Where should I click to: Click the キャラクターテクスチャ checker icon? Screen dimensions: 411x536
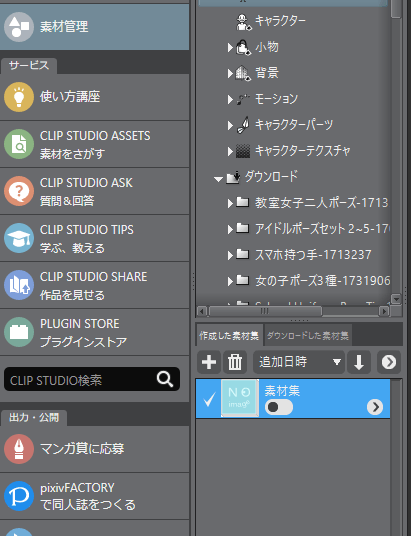243,151
